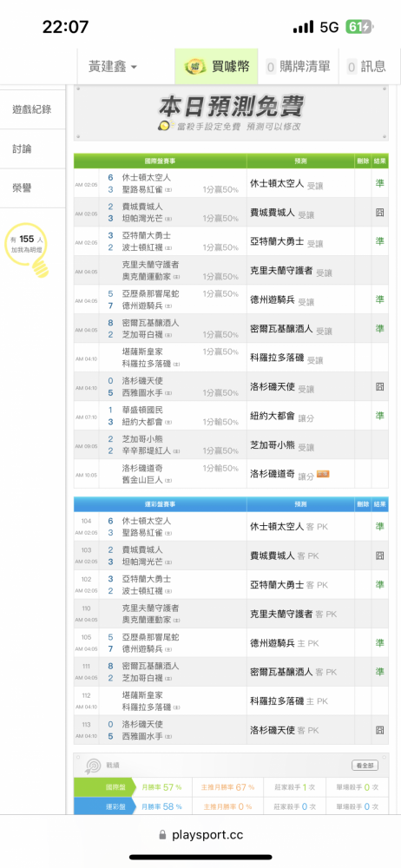The image size is (401, 868).
Task: Click the 看全部 button in 戰績
Action: pos(365,766)
